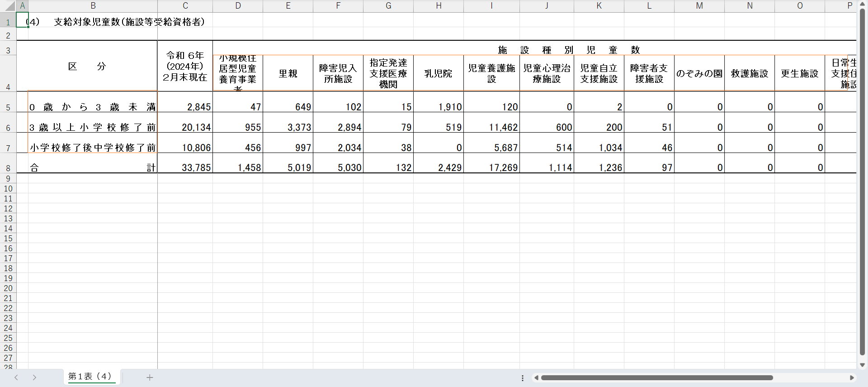
Task: Select row 8 header
Action: point(8,168)
